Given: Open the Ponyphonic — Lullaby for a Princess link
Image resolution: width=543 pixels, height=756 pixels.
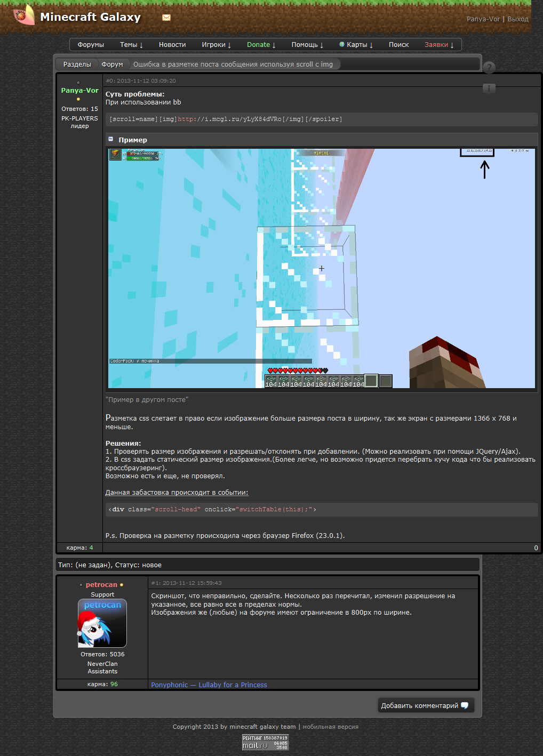Looking at the screenshot, I should [x=209, y=685].
